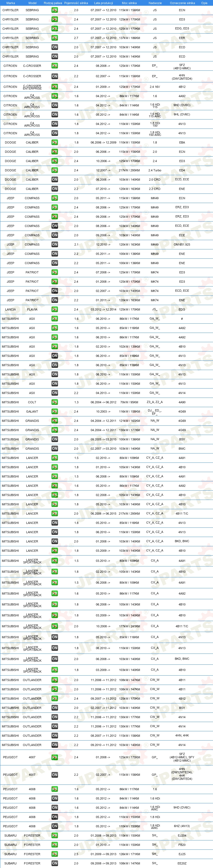Click petrol icon in Subaru Forester EJ25 row

pos(54,854)
